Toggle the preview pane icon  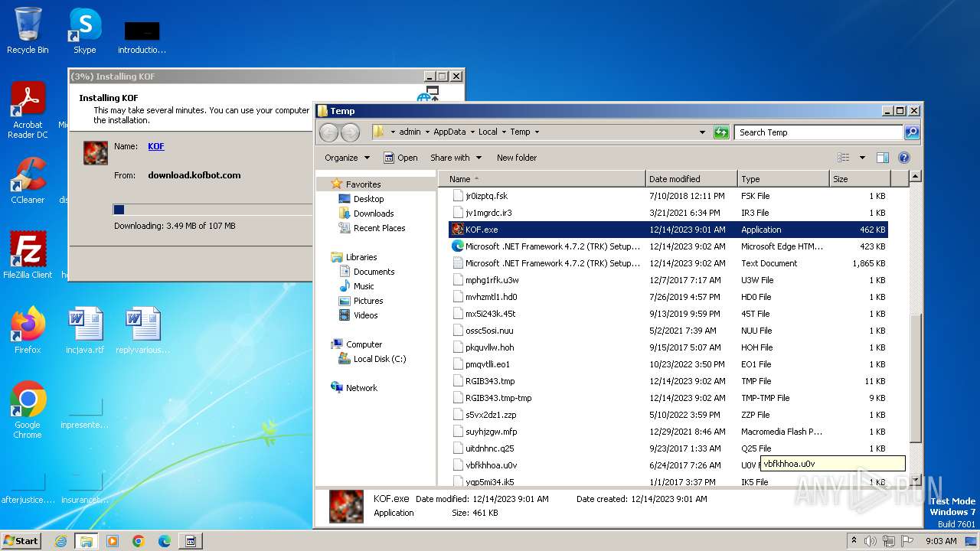882,158
